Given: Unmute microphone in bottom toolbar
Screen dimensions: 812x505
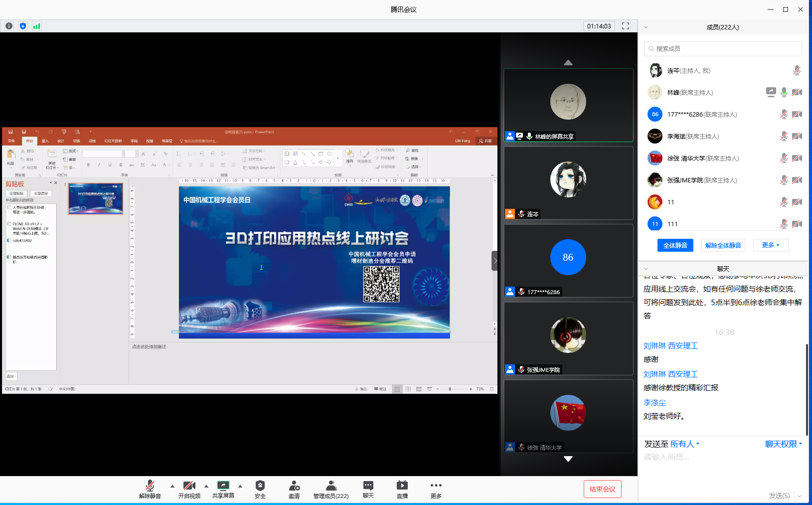Looking at the screenshot, I should click(150, 489).
